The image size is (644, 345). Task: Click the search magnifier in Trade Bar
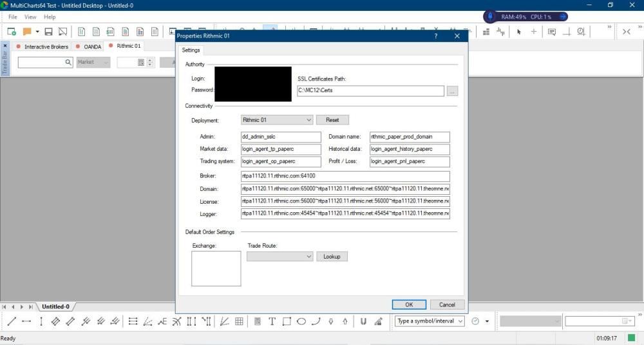click(x=68, y=63)
